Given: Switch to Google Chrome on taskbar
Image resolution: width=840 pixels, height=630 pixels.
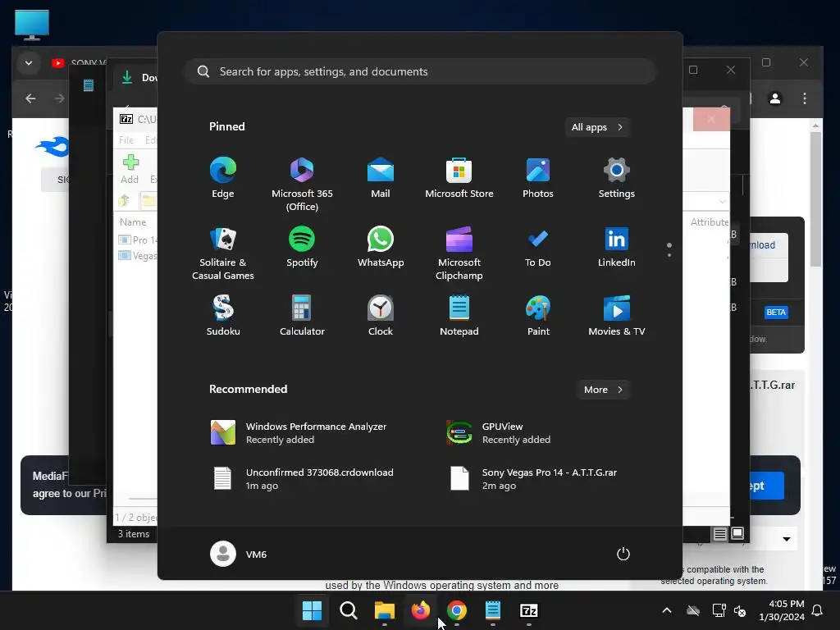Looking at the screenshot, I should click(456, 610).
